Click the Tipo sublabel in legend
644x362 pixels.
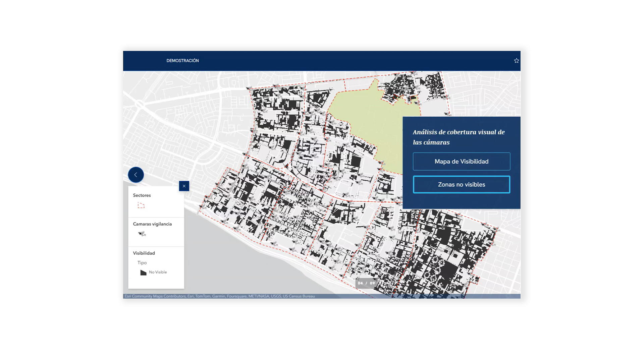click(x=142, y=263)
